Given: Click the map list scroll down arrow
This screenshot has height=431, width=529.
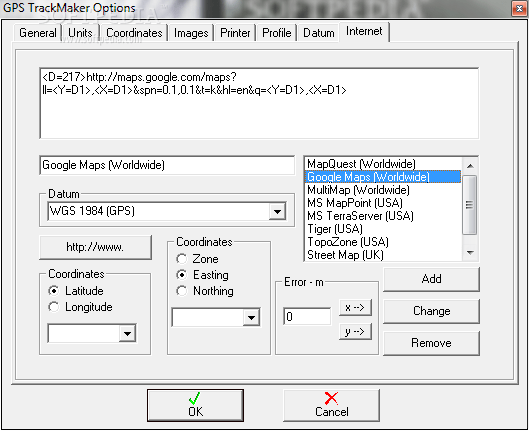Looking at the screenshot, I should [x=470, y=253].
